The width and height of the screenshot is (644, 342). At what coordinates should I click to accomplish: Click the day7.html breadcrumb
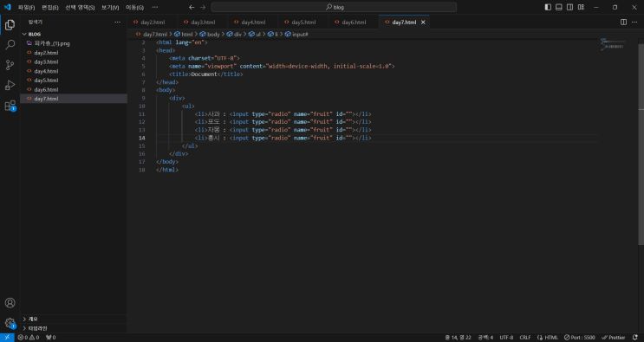[152, 35]
